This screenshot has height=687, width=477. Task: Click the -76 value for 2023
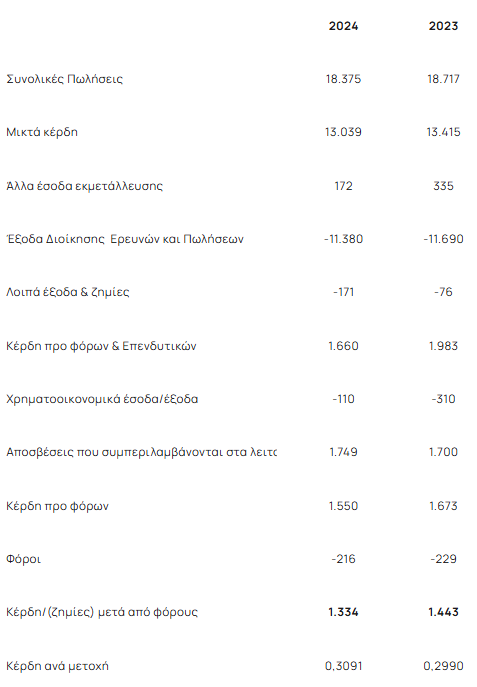click(443, 292)
